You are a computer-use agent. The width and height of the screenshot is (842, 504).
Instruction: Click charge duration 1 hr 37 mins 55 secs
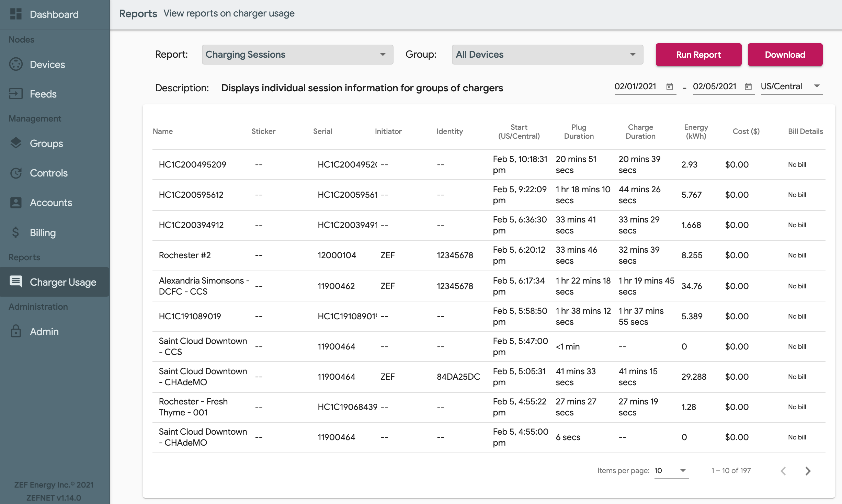[x=641, y=316]
